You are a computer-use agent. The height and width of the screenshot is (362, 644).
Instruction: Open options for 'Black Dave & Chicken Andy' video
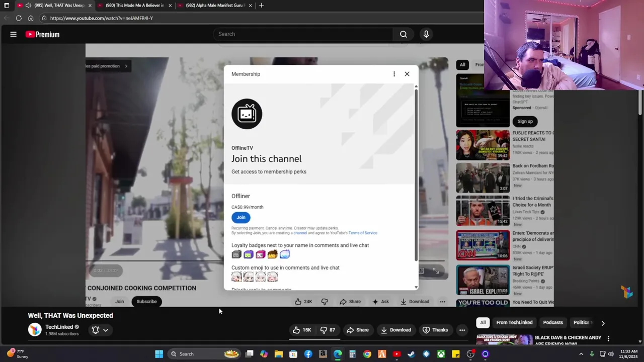(x=608, y=338)
